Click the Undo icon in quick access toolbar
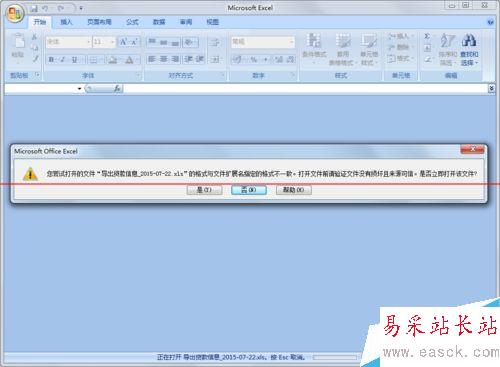 click(46, 8)
